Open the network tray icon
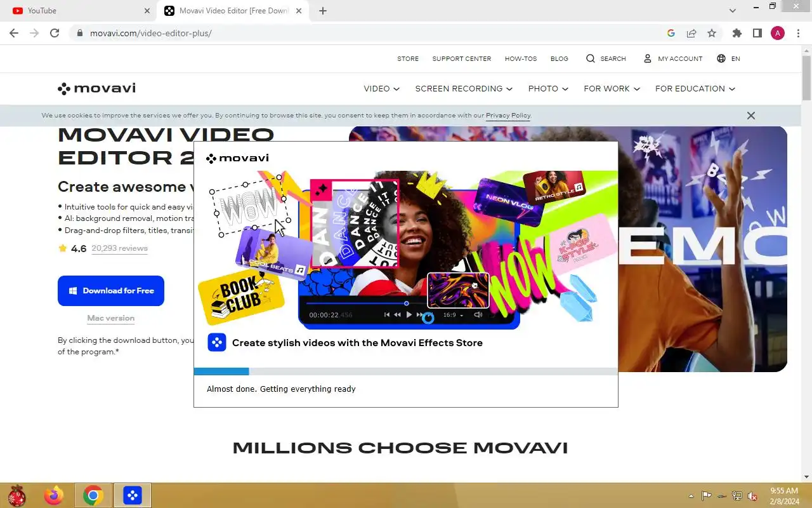The width and height of the screenshot is (812, 508). [737, 496]
